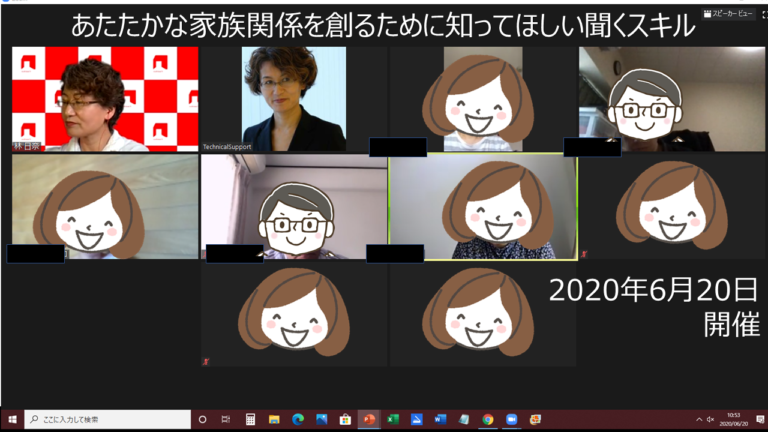Open the Photos app from the taskbar
This screenshot has width=768, height=432.
coord(322,419)
